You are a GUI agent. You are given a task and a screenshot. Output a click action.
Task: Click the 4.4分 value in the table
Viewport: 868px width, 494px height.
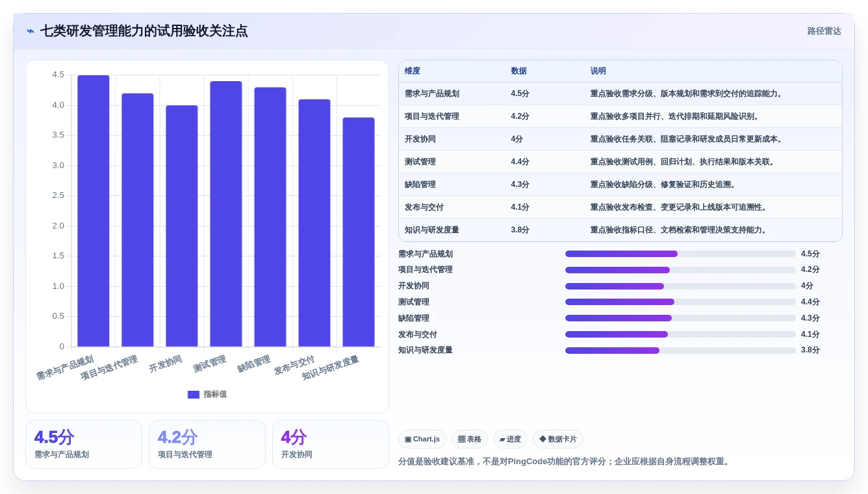pyautogui.click(x=520, y=162)
